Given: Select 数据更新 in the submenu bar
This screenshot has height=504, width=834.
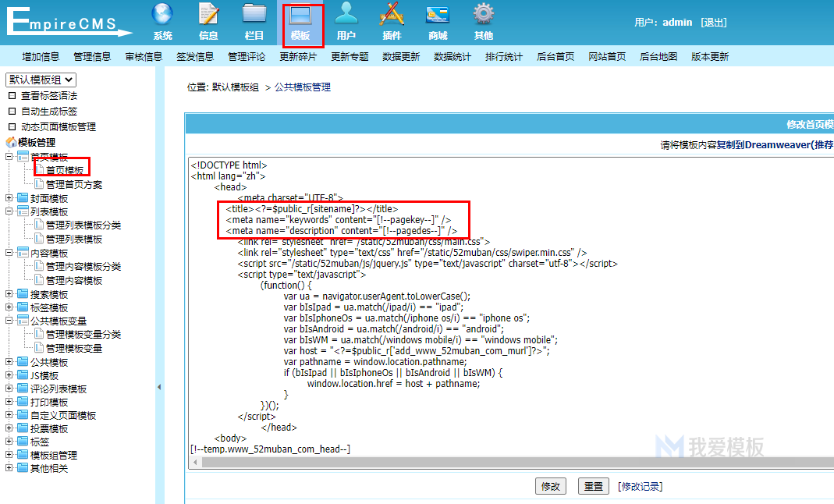Looking at the screenshot, I should point(401,56).
